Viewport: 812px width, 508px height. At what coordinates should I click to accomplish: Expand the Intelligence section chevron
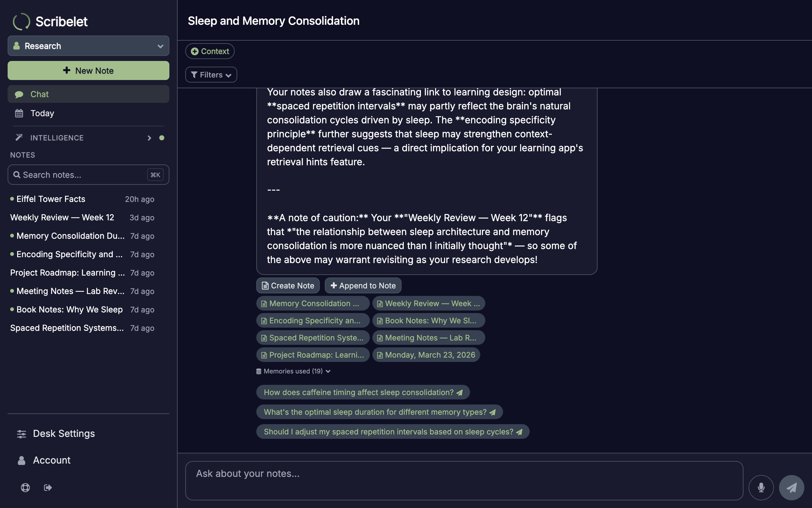pos(149,138)
